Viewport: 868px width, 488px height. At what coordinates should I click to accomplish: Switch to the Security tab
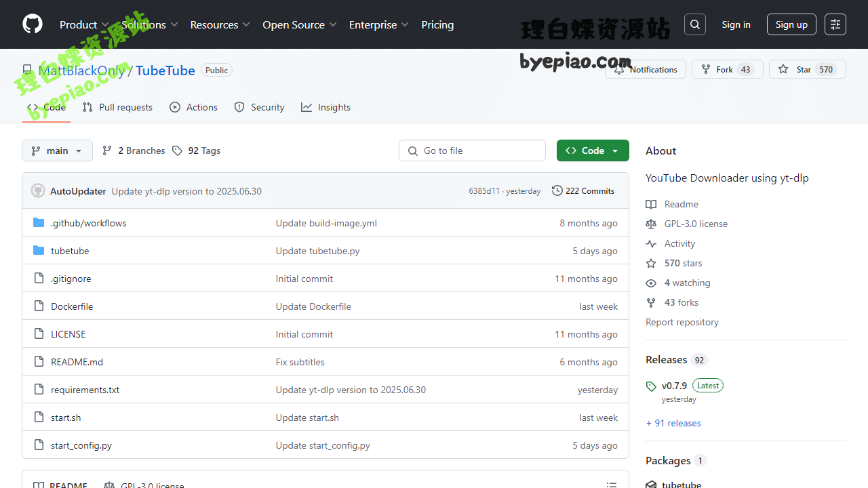pyautogui.click(x=259, y=107)
